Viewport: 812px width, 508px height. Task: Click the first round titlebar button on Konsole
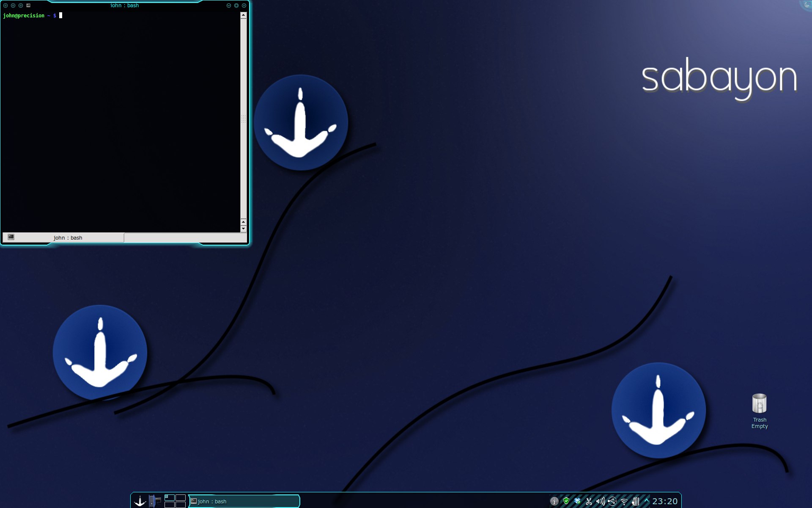pyautogui.click(x=5, y=6)
